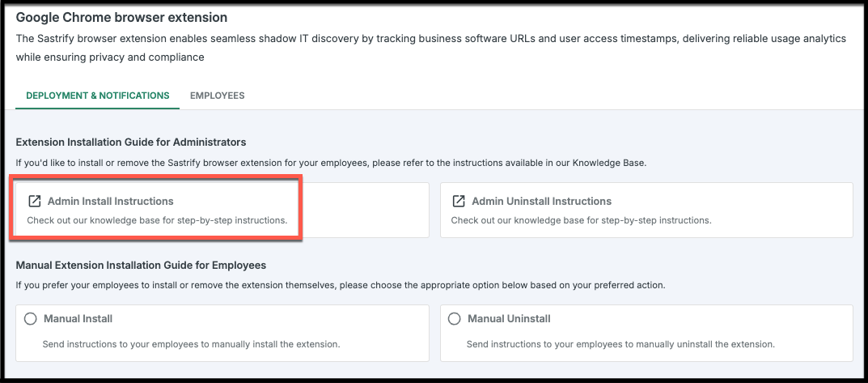Click knowledge base description under Admin Install Instructions
Viewport: 868px width, 383px height.
[x=157, y=220]
